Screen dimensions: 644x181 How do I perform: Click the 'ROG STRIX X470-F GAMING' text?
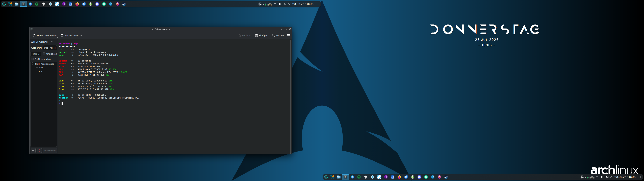point(93,64)
